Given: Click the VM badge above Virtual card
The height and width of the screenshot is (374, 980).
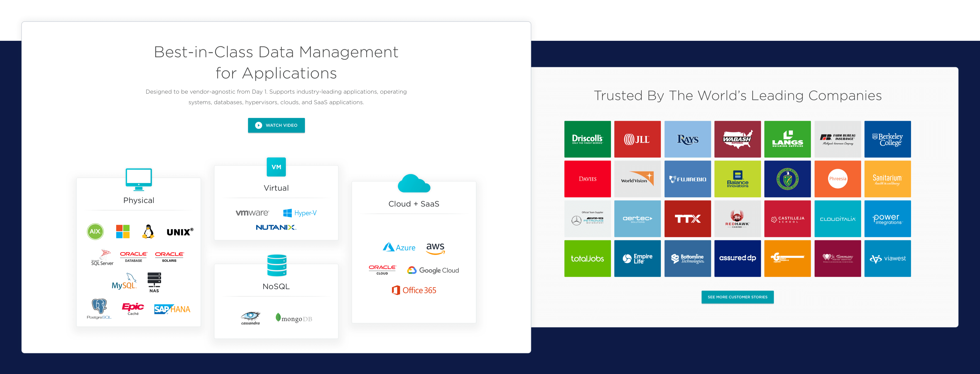Looking at the screenshot, I should point(276,167).
